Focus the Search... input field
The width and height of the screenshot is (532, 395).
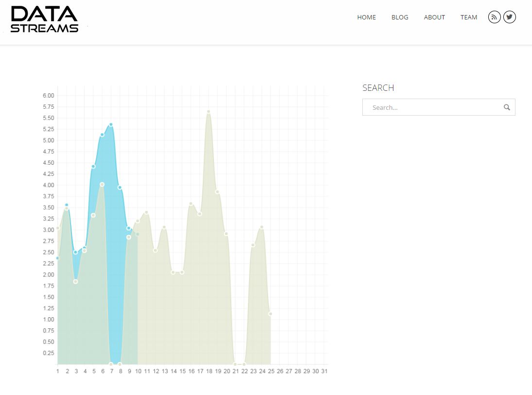pos(439,107)
